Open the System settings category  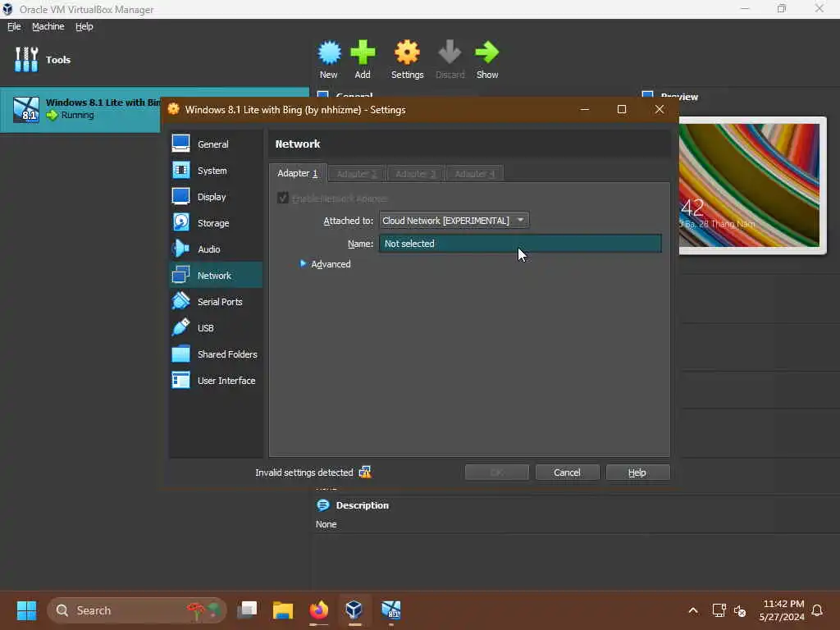(216, 171)
